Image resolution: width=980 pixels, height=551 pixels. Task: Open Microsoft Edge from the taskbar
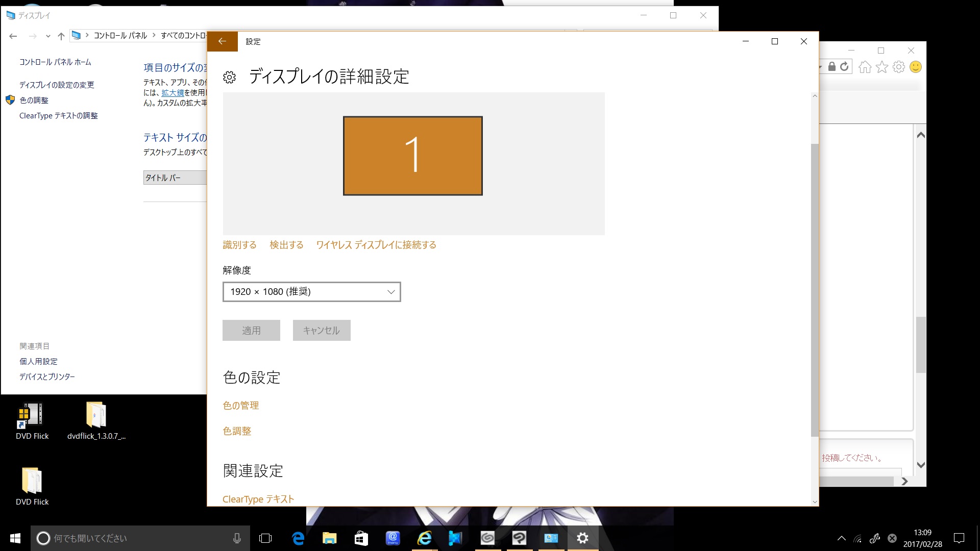pos(298,538)
